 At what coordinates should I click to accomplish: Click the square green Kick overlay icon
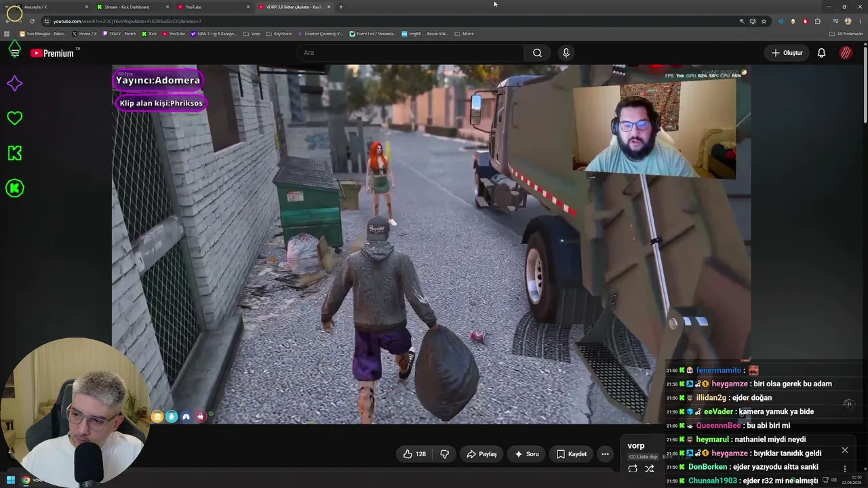(x=14, y=153)
